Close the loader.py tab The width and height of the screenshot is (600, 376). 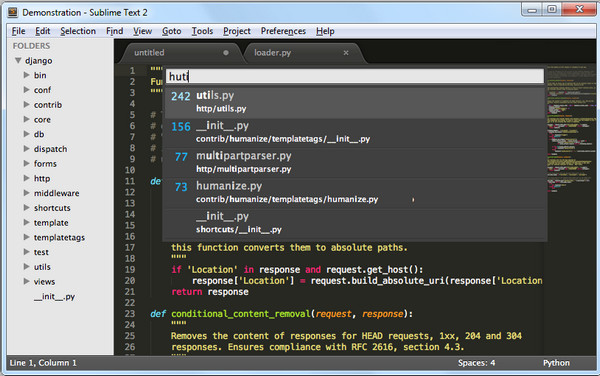click(346, 53)
